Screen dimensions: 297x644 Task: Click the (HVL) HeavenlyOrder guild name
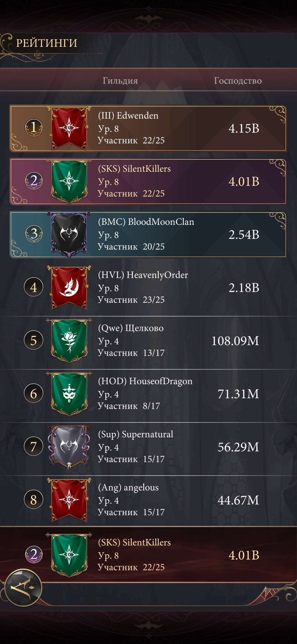point(143,275)
